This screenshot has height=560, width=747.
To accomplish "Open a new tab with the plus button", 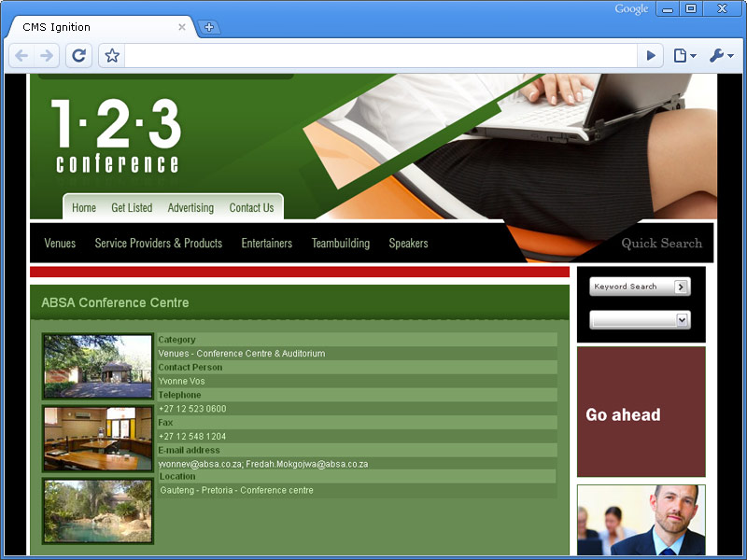I will pyautogui.click(x=208, y=27).
